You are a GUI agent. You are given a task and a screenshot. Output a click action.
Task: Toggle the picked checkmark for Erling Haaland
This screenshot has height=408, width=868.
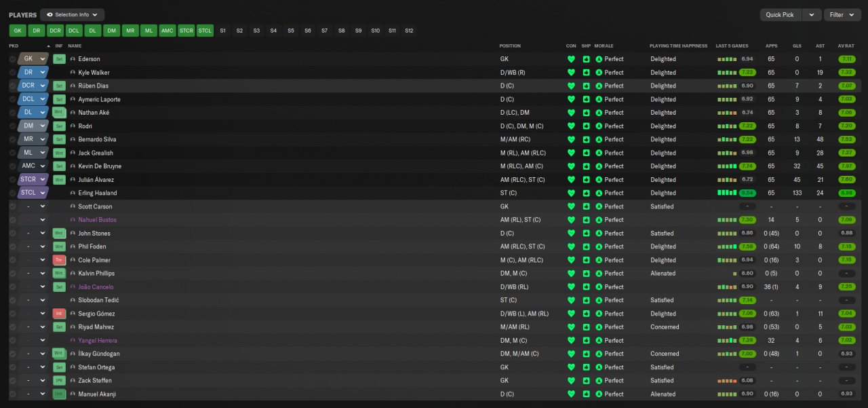click(x=12, y=193)
